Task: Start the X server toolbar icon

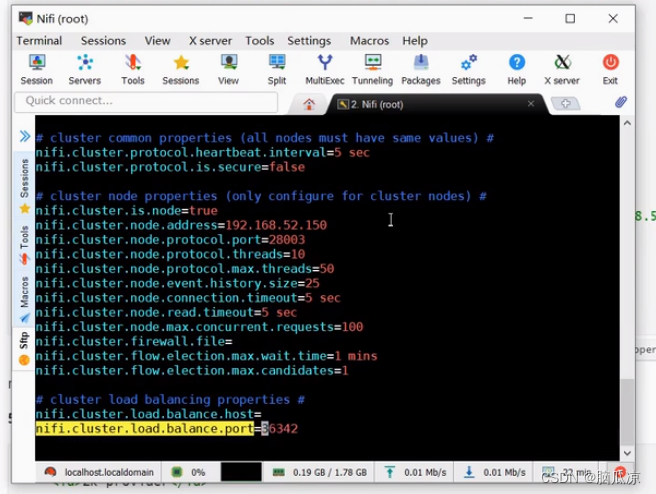Action: pos(562,70)
